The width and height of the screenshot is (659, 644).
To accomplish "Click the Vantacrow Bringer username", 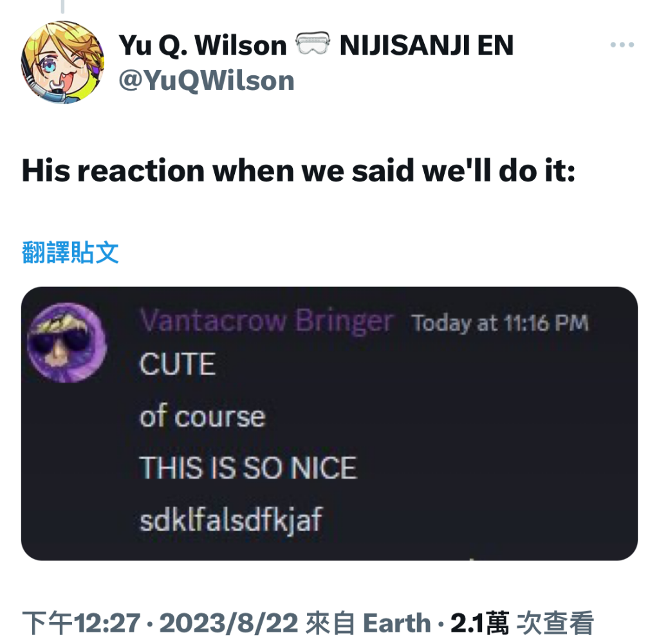I will click(x=267, y=322).
